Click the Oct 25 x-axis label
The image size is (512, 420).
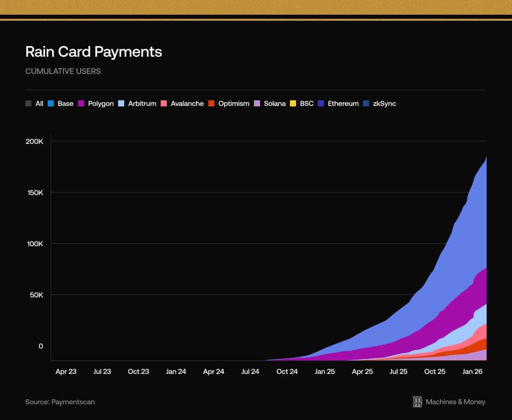tap(434, 371)
